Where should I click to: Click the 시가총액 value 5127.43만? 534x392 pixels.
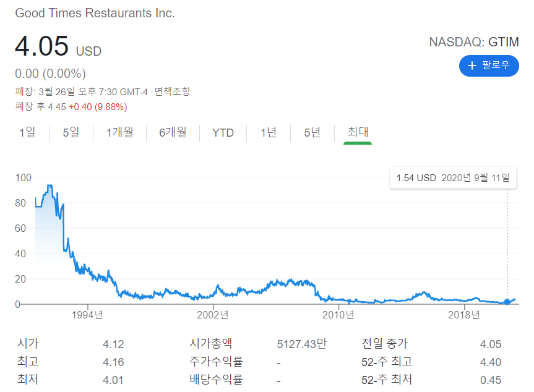click(302, 344)
